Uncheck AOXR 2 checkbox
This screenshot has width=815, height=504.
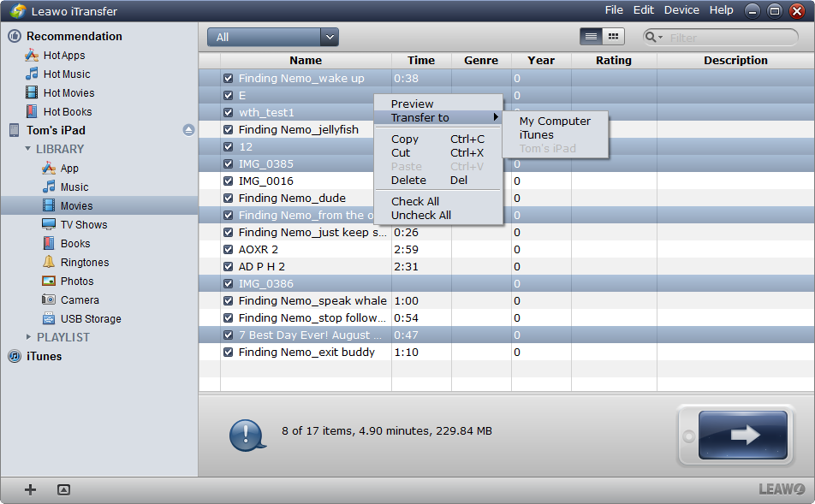228,249
